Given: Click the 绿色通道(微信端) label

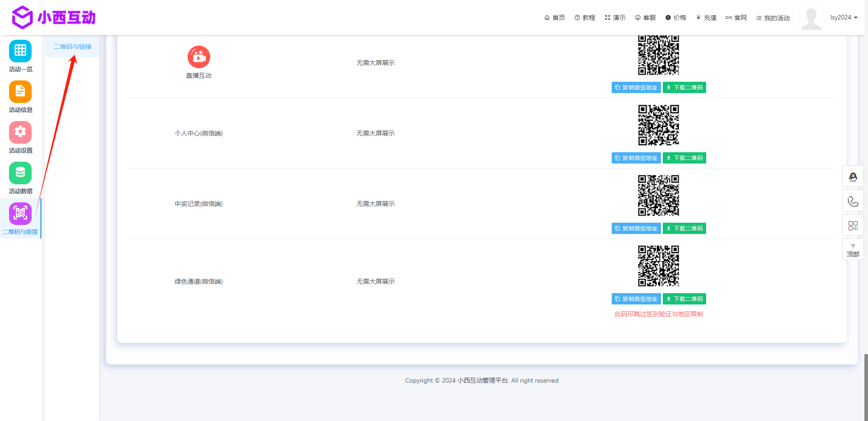Looking at the screenshot, I should (x=199, y=281).
